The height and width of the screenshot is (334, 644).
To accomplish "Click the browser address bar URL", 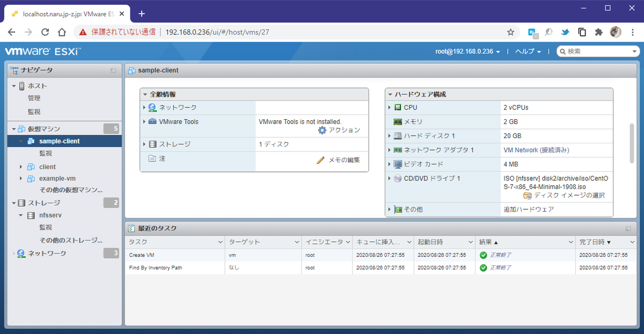I will coord(217,32).
